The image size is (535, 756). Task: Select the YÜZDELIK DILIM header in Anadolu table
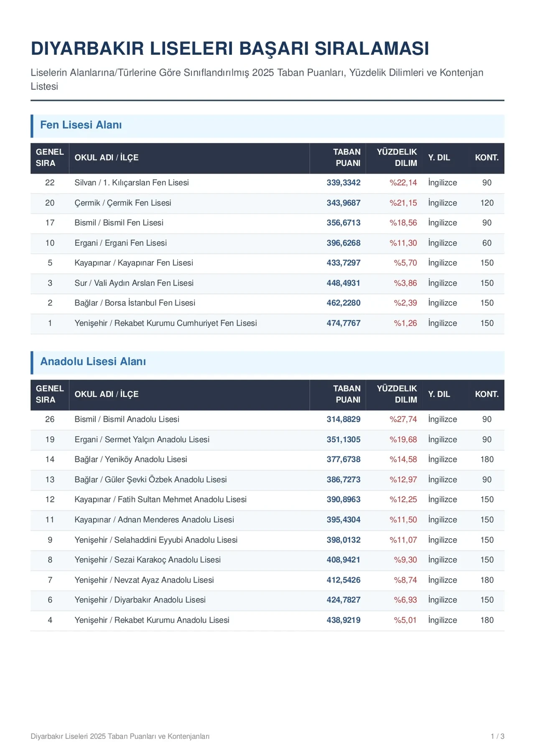pos(394,394)
